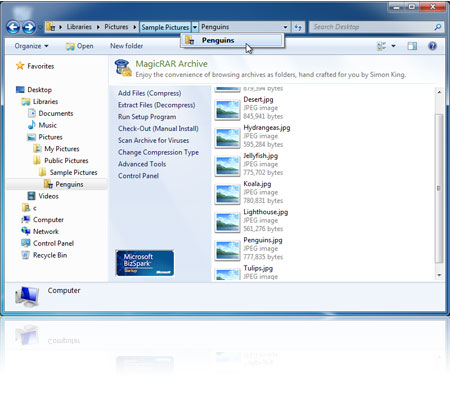Select the Lighthouse.jpg thumbnail

click(227, 222)
